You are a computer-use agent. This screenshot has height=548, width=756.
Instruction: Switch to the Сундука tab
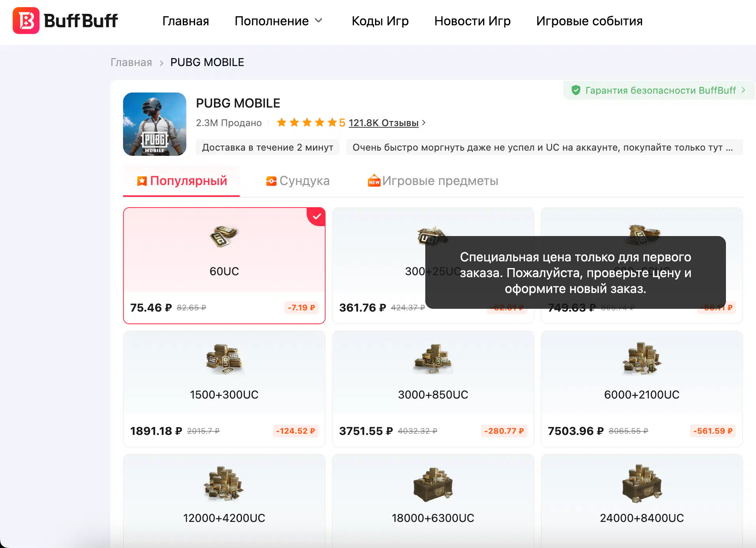click(x=297, y=181)
